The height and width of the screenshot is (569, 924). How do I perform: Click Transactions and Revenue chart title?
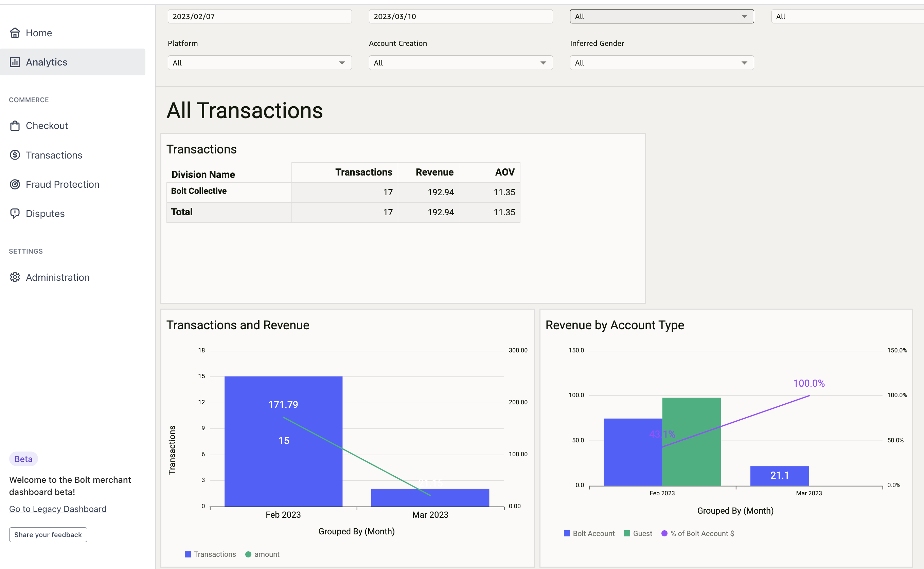click(x=238, y=325)
